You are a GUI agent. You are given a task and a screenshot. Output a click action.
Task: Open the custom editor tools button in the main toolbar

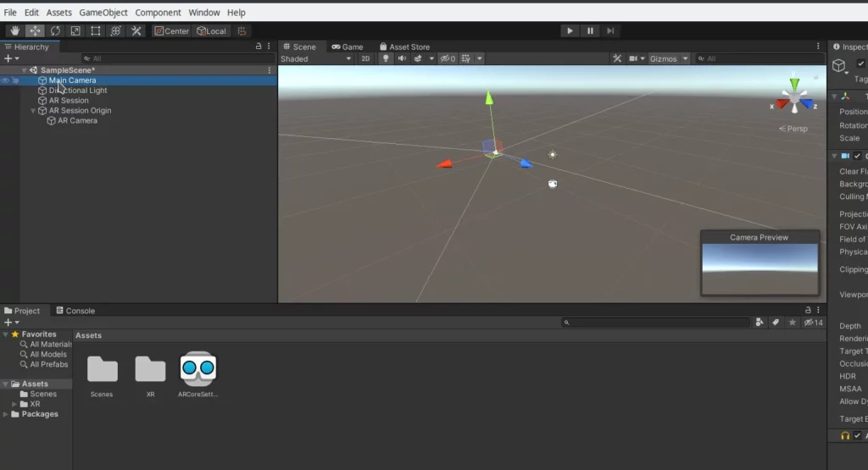(136, 31)
